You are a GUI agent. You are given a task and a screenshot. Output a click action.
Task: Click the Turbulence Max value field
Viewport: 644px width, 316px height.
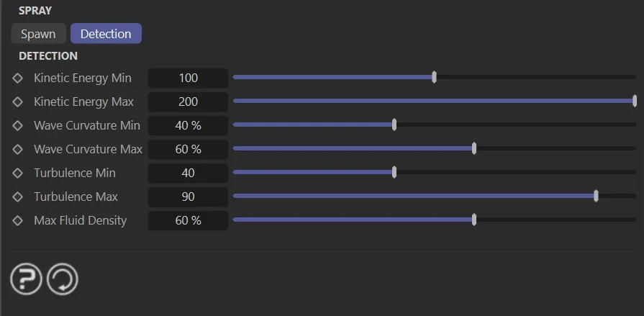pyautogui.click(x=188, y=197)
